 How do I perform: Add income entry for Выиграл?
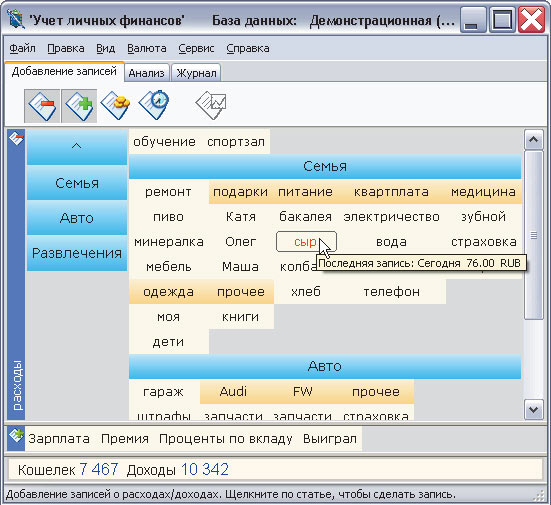point(330,439)
